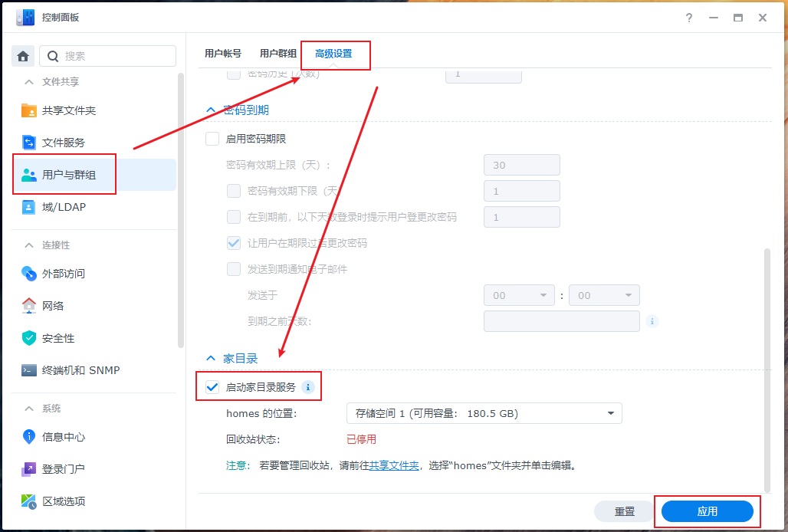
Task: Open the 登录门户 icon
Action: point(29,469)
